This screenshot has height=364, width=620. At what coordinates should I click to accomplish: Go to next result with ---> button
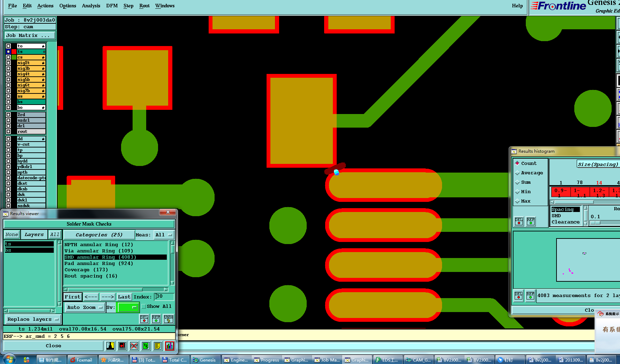[x=108, y=297]
